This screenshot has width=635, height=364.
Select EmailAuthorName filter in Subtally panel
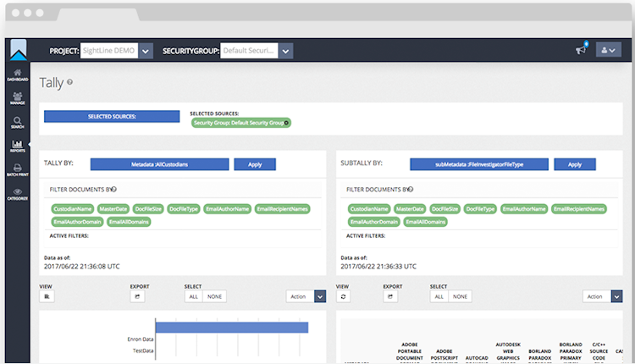tap(524, 209)
